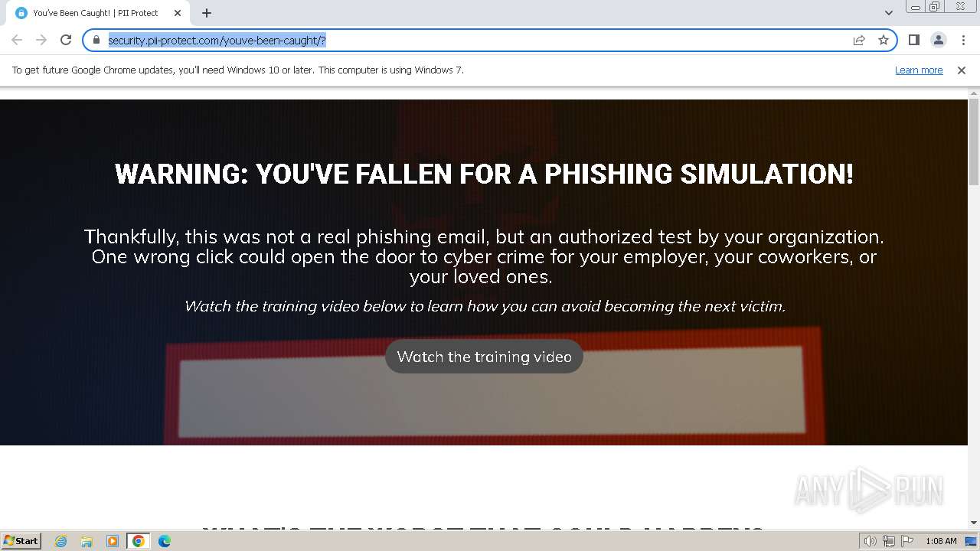
Task: Click the Learn more link
Action: click(x=919, y=70)
